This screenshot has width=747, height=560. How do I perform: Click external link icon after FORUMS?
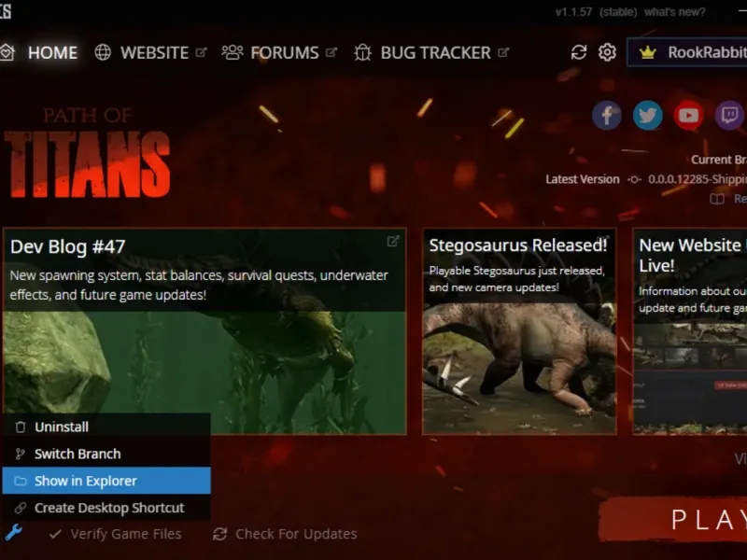tap(331, 52)
